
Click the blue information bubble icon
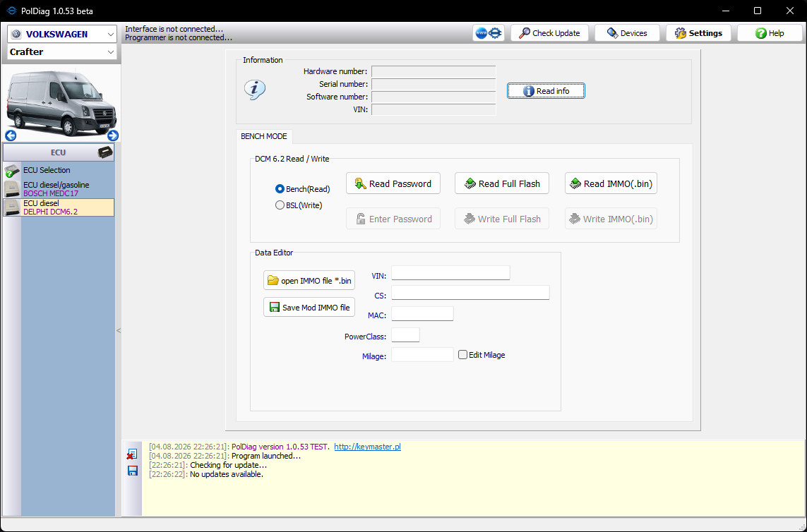(x=255, y=90)
